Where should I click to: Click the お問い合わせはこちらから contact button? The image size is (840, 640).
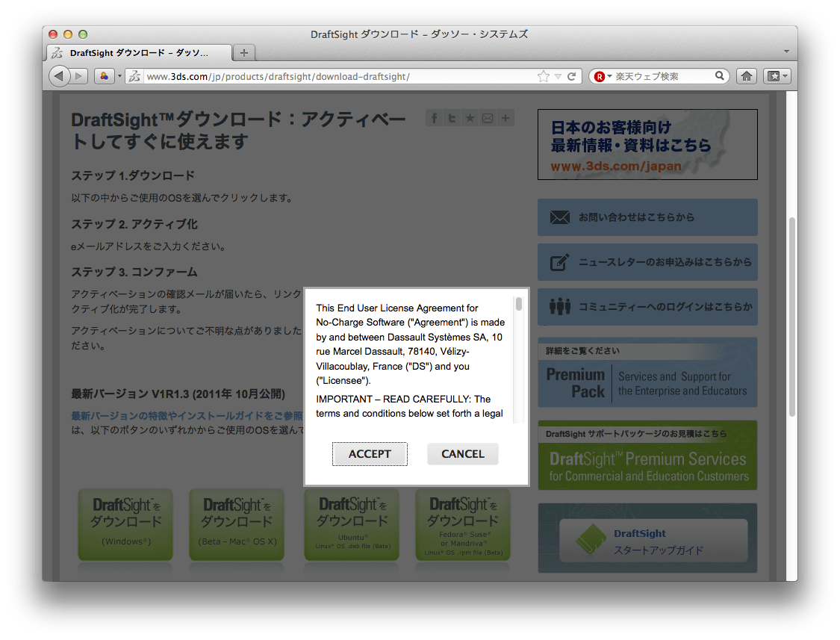pyautogui.click(x=647, y=217)
